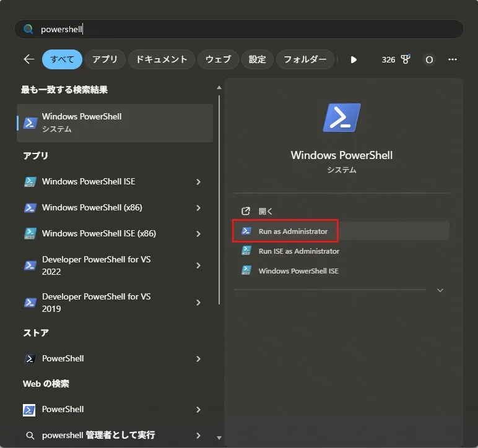Click the Windows PowerShell ISE (x86) icon

pyautogui.click(x=30, y=234)
